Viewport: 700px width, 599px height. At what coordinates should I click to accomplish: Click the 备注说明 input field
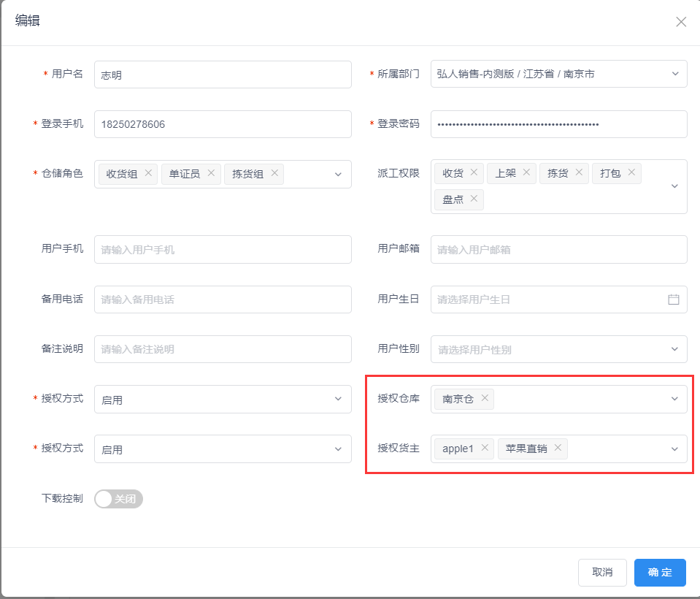click(223, 349)
